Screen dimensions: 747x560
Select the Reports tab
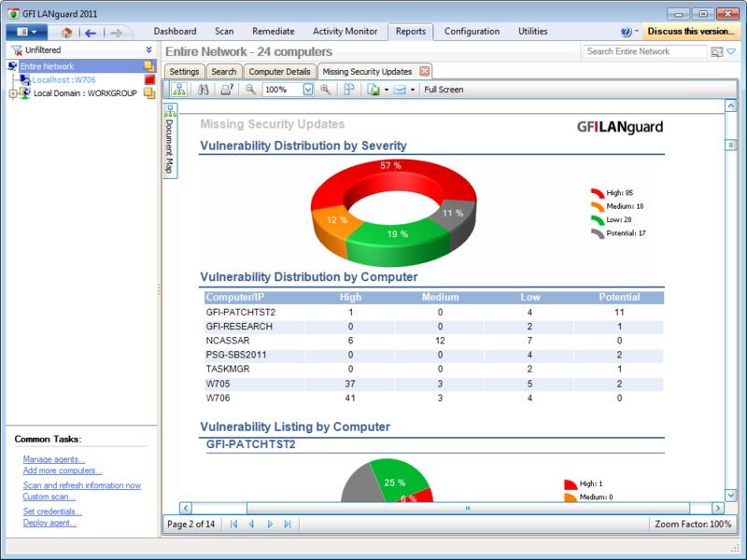click(411, 32)
